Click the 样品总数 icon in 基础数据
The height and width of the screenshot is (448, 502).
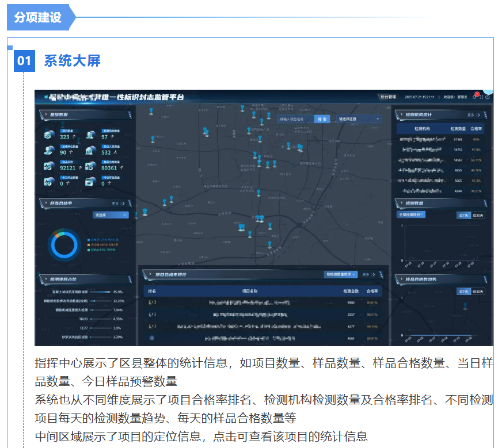(49, 167)
